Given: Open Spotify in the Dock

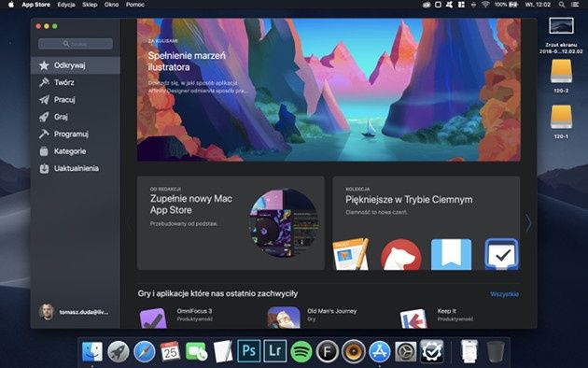Looking at the screenshot, I should tap(301, 352).
